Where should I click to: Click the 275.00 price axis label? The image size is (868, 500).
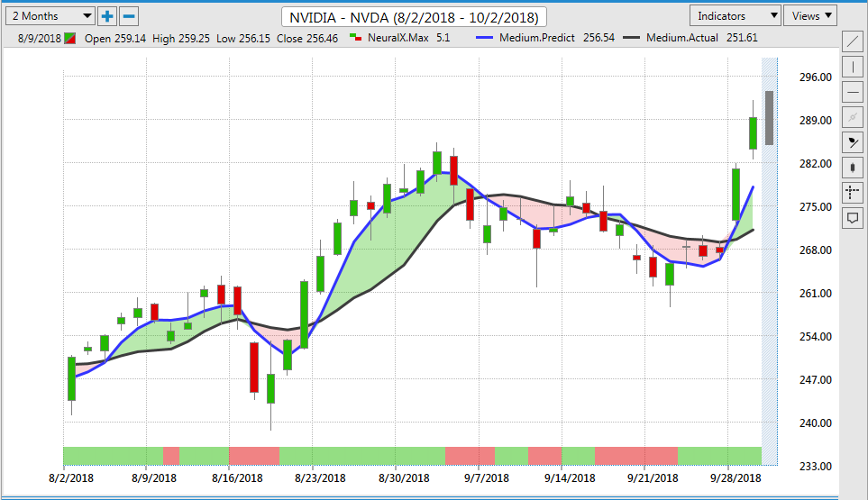(x=816, y=207)
